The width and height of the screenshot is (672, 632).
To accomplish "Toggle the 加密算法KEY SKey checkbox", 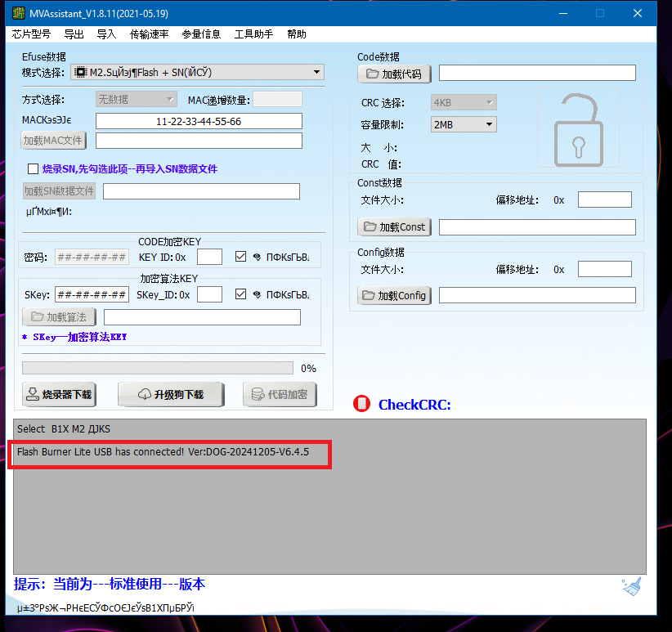I will [240, 294].
